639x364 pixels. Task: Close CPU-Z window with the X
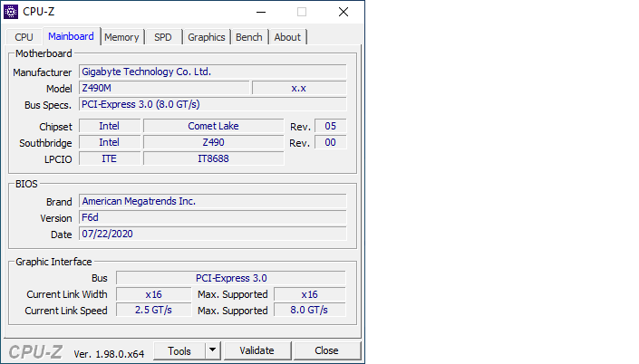point(344,12)
